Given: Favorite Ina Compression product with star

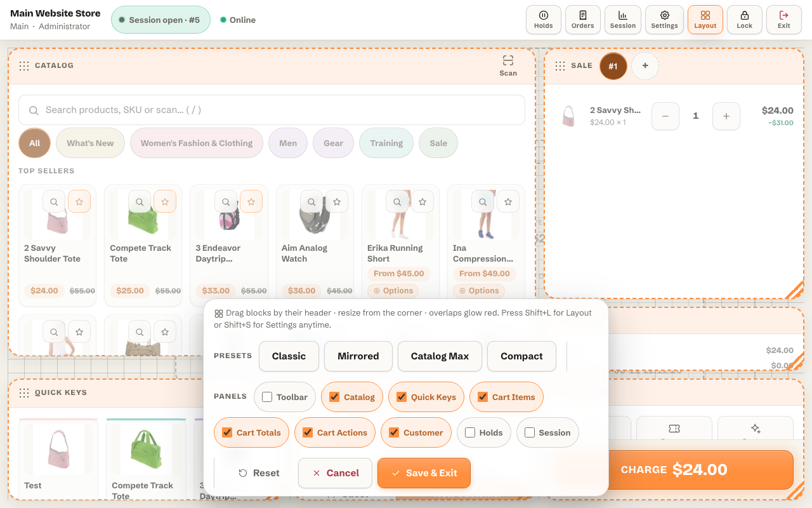Looking at the screenshot, I should coord(508,202).
